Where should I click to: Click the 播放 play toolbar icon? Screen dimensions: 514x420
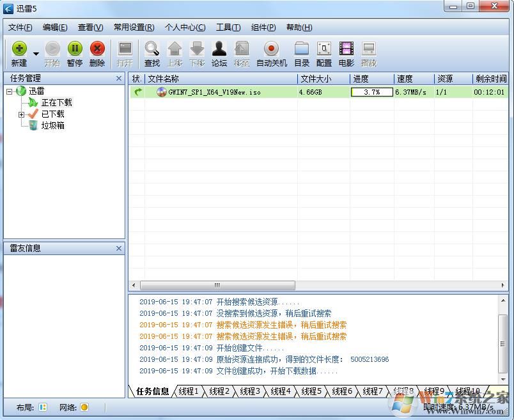[x=369, y=54]
